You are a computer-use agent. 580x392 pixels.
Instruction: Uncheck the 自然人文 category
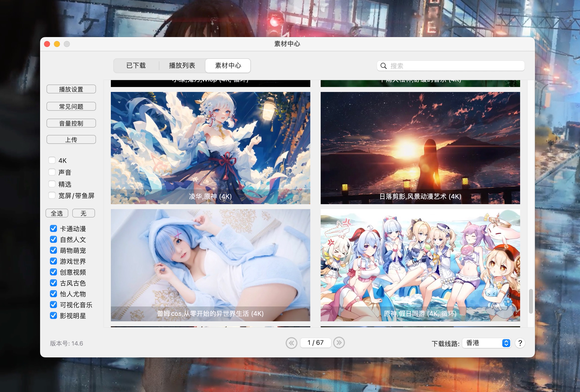click(x=53, y=240)
